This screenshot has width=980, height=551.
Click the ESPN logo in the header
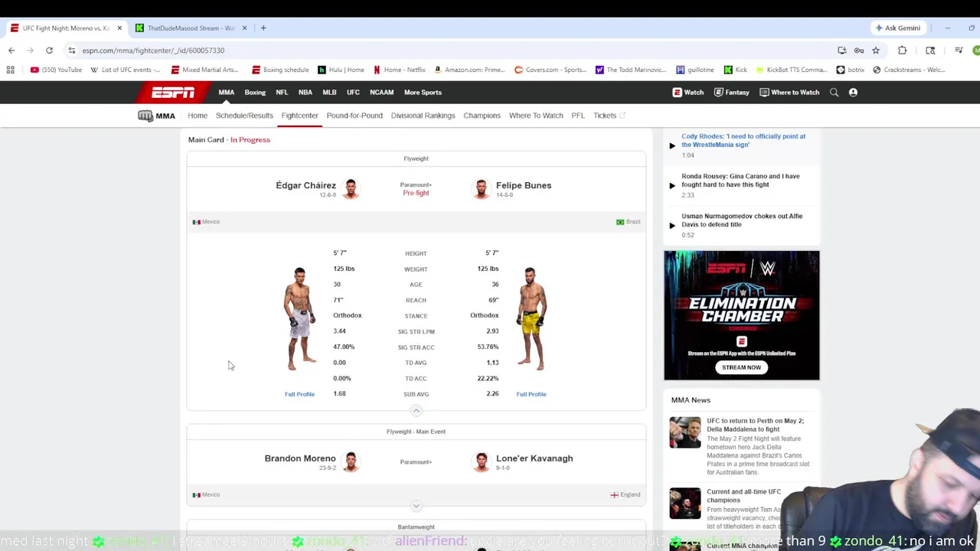click(x=173, y=93)
